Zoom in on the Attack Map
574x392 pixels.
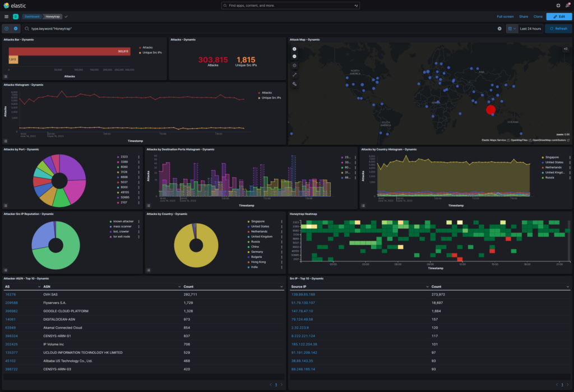click(294, 49)
